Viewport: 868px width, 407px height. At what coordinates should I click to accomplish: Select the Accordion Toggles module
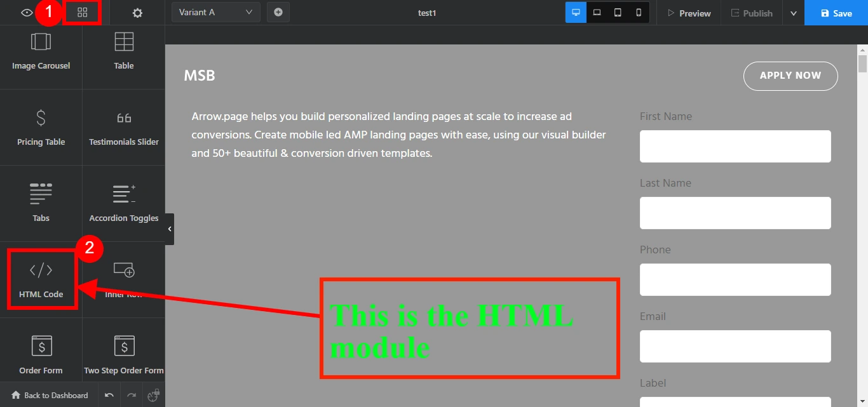tap(124, 203)
